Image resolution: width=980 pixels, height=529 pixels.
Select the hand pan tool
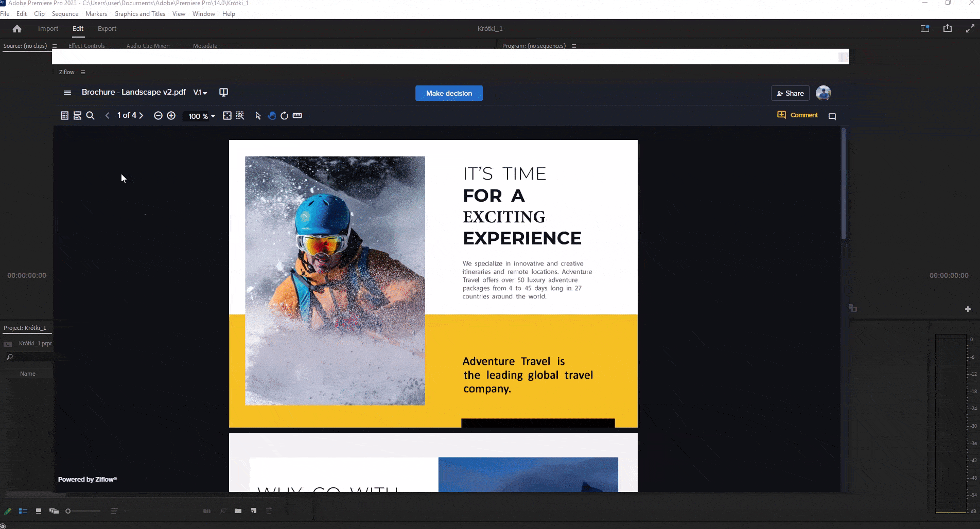click(272, 116)
